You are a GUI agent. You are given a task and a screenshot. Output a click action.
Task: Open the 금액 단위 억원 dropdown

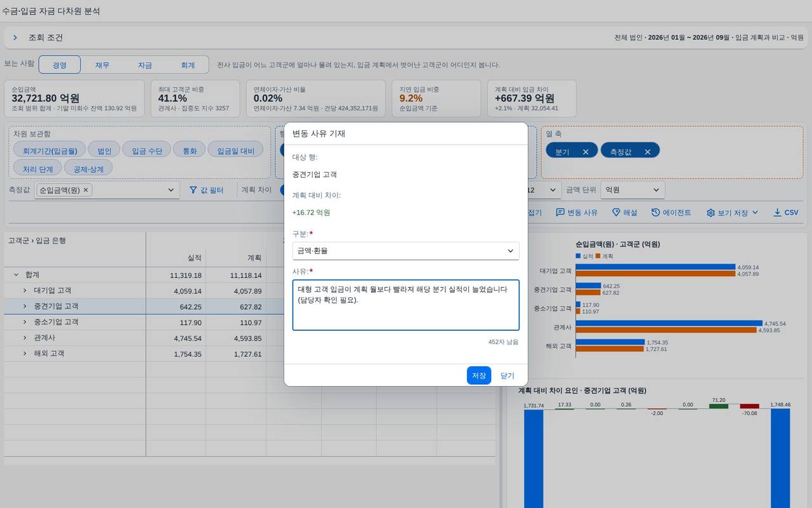(x=632, y=190)
